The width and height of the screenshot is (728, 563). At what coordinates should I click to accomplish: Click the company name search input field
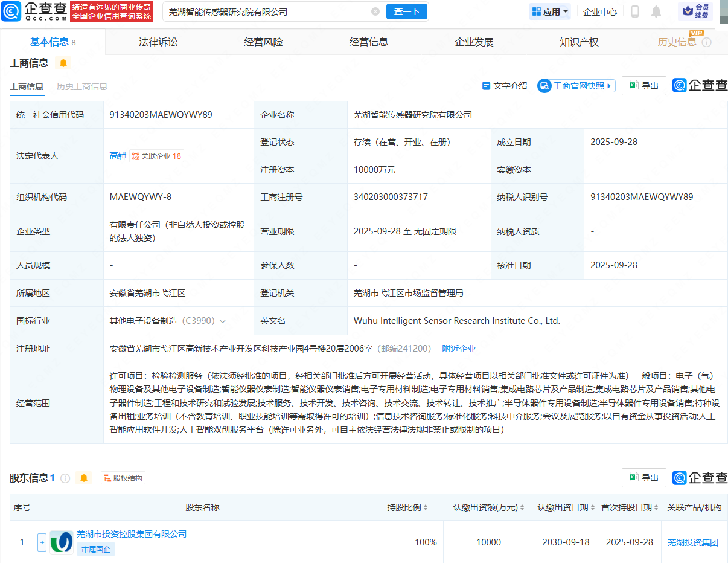(266, 11)
